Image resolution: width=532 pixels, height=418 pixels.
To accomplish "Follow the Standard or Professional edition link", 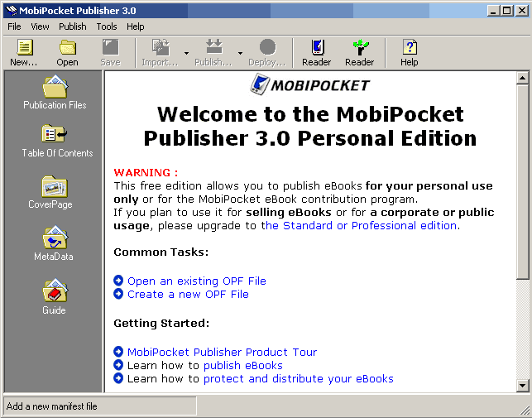I will click(359, 225).
